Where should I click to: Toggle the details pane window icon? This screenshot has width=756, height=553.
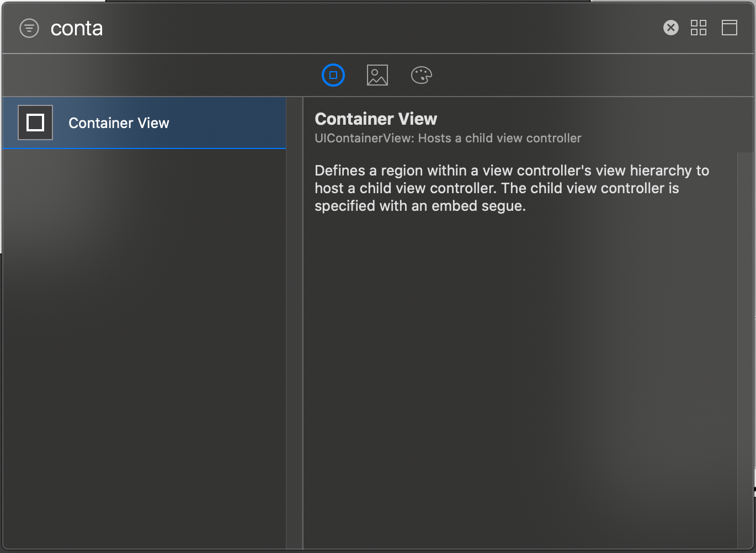click(x=729, y=28)
